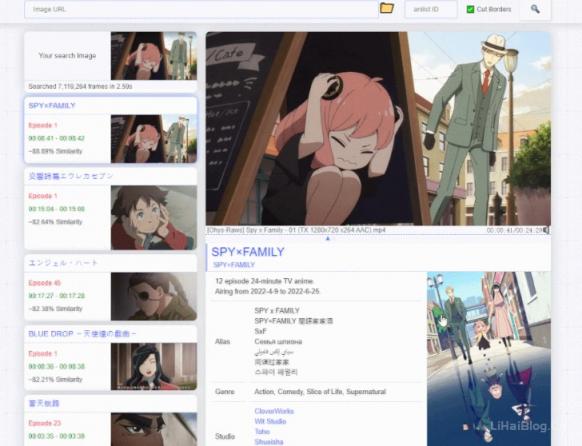Click the Your search image label
Screen dimensions: 582x446
click(67, 56)
